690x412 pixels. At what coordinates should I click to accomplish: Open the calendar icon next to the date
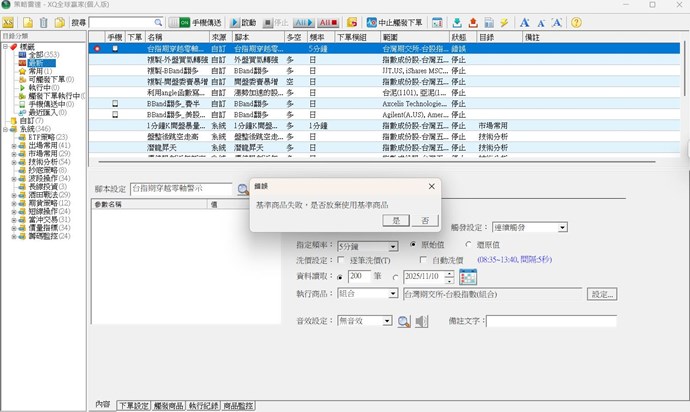point(467,275)
